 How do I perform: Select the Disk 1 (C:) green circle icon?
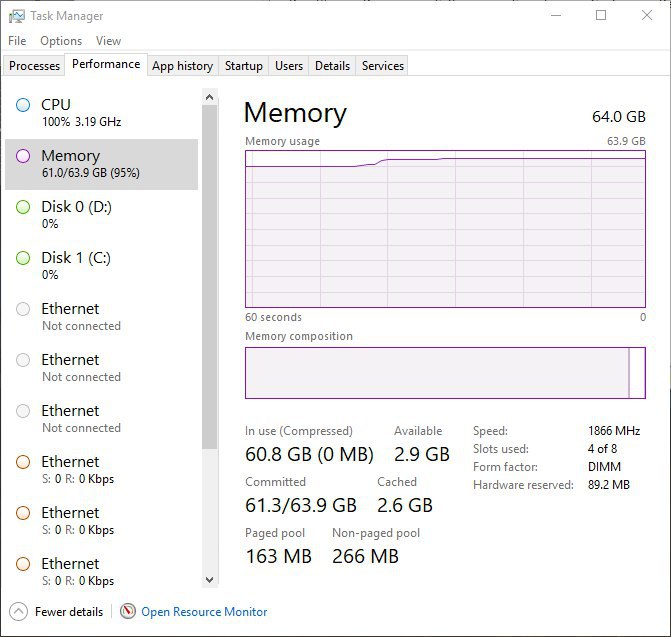tap(23, 258)
